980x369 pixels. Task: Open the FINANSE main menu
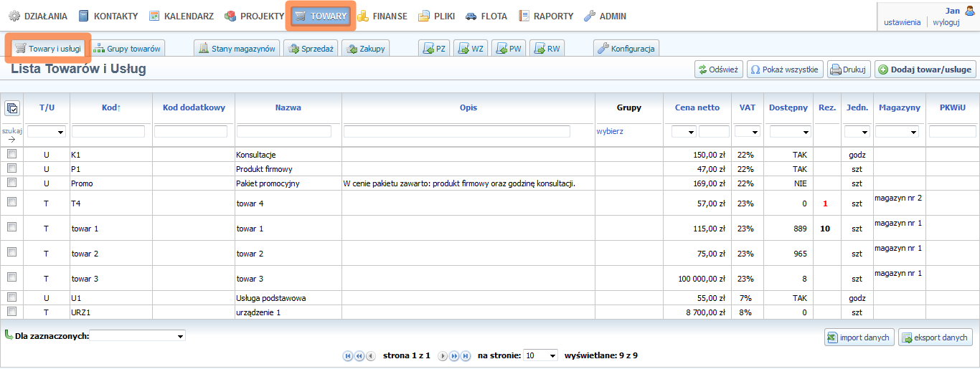point(382,16)
